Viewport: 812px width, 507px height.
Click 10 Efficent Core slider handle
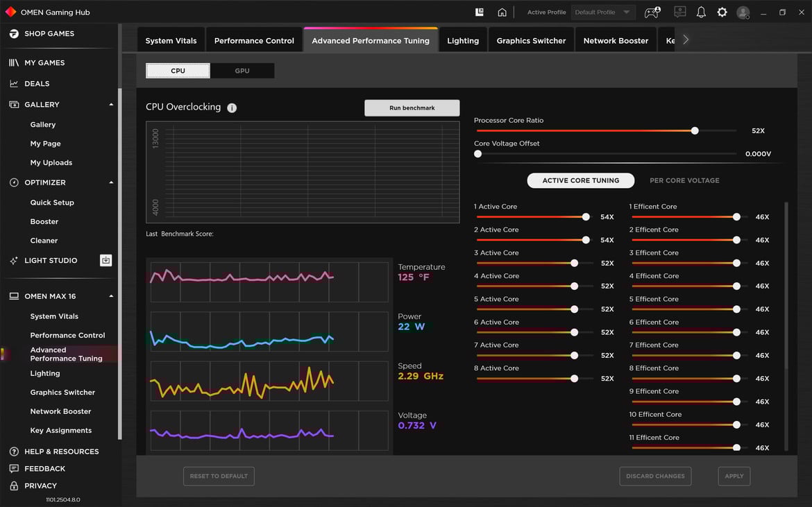(736, 424)
